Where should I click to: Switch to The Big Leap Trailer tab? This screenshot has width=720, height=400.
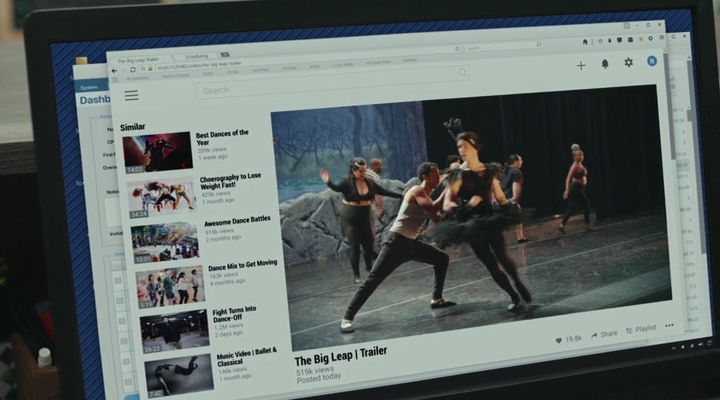click(139, 60)
